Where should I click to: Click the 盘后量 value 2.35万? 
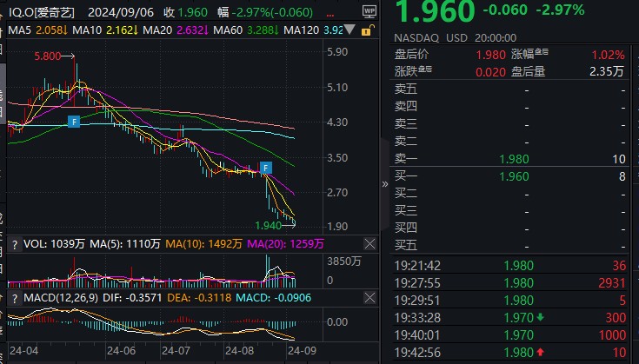(x=607, y=71)
